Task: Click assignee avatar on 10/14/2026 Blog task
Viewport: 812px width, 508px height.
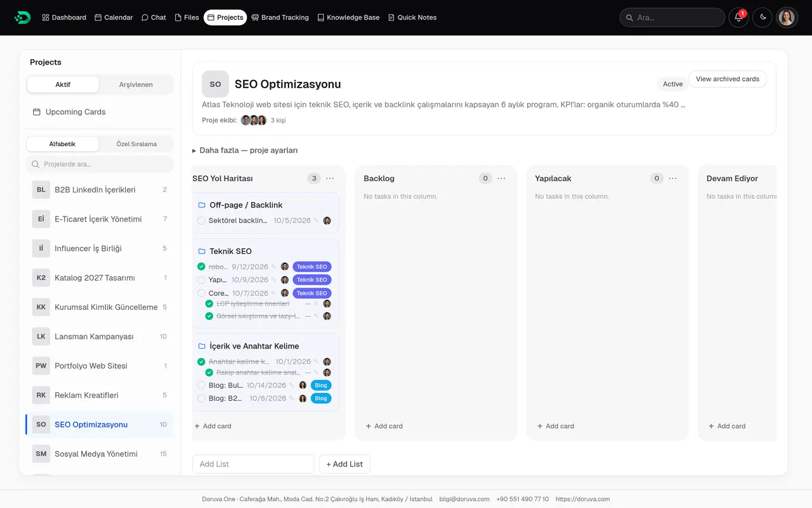Action: [303, 385]
